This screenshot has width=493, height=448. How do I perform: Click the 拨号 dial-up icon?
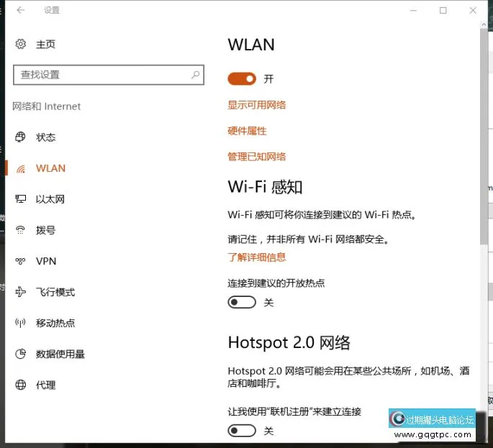pos(21,230)
